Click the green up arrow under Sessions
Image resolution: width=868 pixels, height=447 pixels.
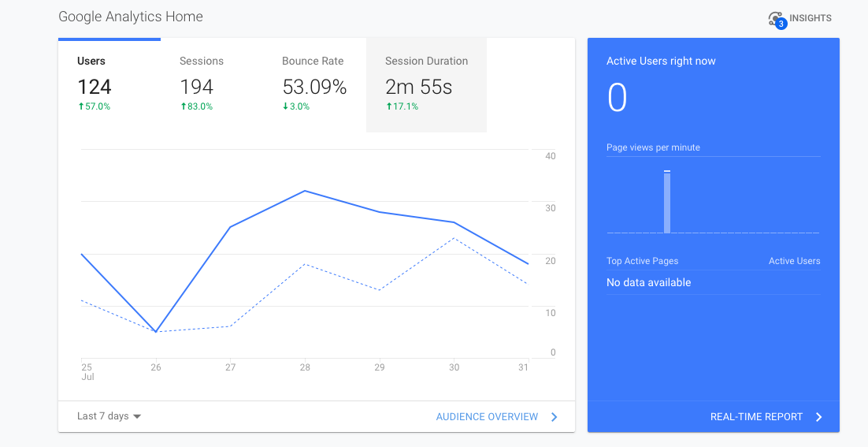[x=183, y=106]
